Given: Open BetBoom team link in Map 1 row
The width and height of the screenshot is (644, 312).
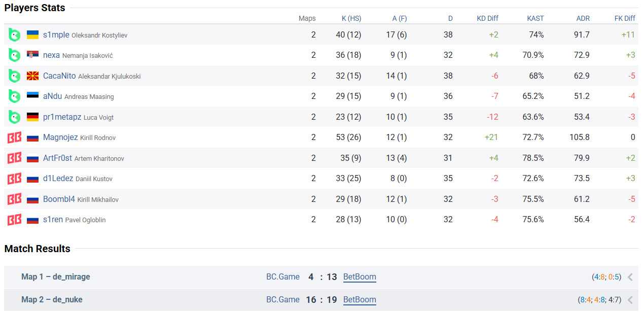Looking at the screenshot, I should 360,277.
